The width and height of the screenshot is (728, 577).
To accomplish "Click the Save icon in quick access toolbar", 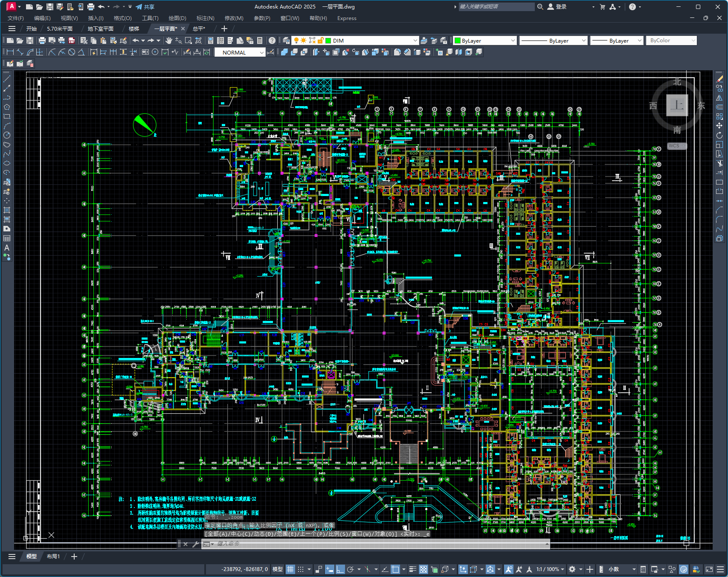I will [50, 7].
